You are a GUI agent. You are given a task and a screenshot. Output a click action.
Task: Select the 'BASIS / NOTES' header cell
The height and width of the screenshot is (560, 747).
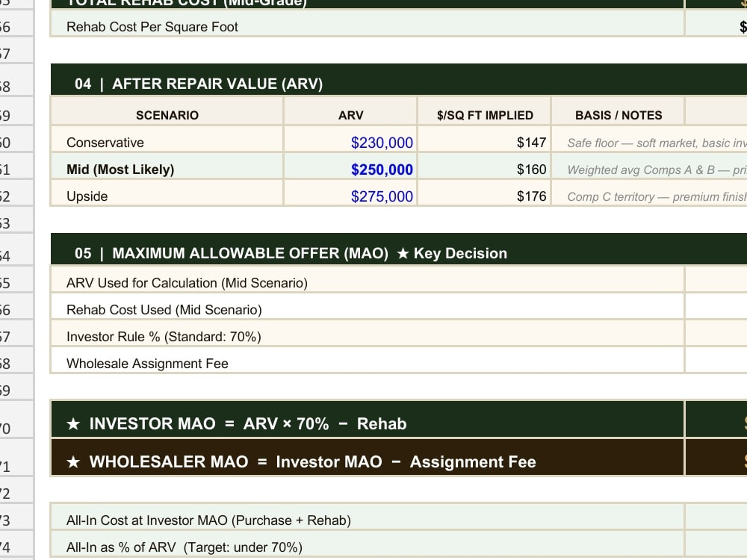(618, 111)
